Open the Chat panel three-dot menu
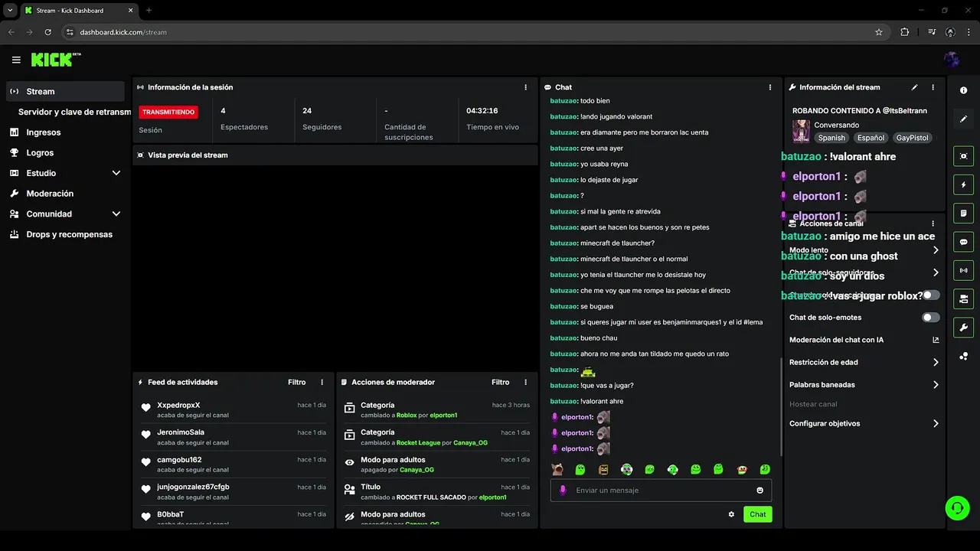This screenshot has height=551, width=980. click(x=770, y=87)
